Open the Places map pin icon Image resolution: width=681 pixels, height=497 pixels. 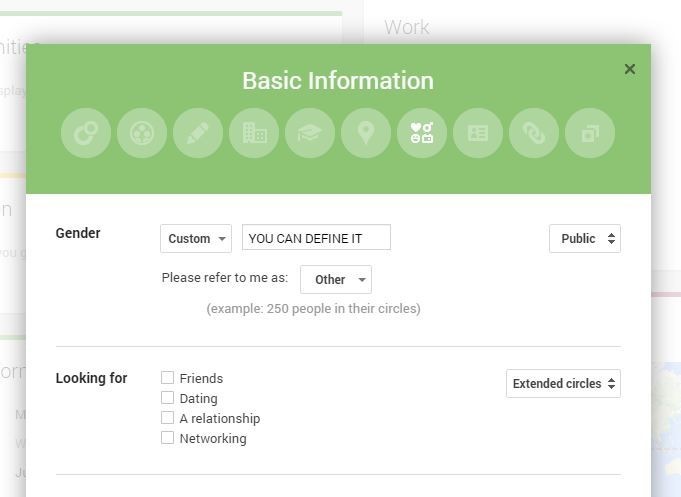click(x=366, y=133)
